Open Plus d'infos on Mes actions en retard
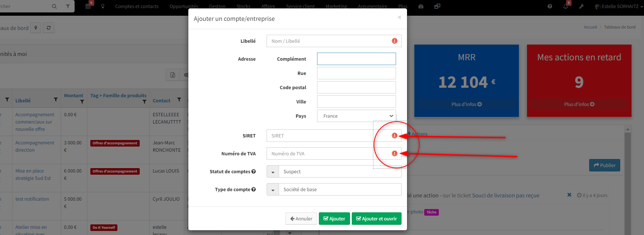The image size is (644, 235). [579, 104]
